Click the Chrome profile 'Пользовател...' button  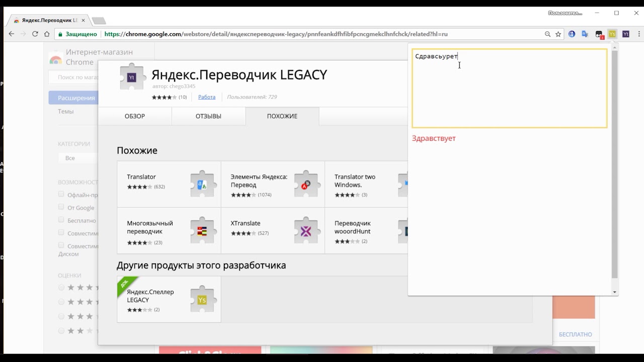pyautogui.click(x=565, y=13)
